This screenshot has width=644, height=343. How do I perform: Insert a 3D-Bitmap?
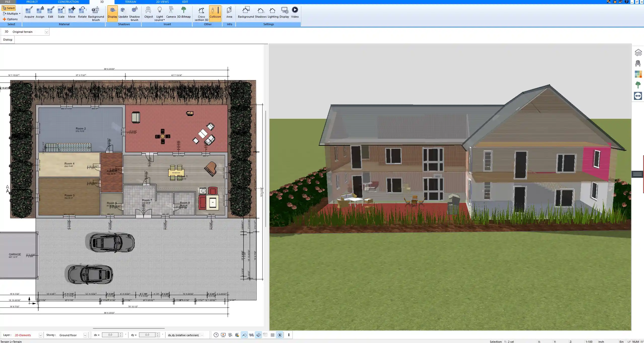pos(184,13)
